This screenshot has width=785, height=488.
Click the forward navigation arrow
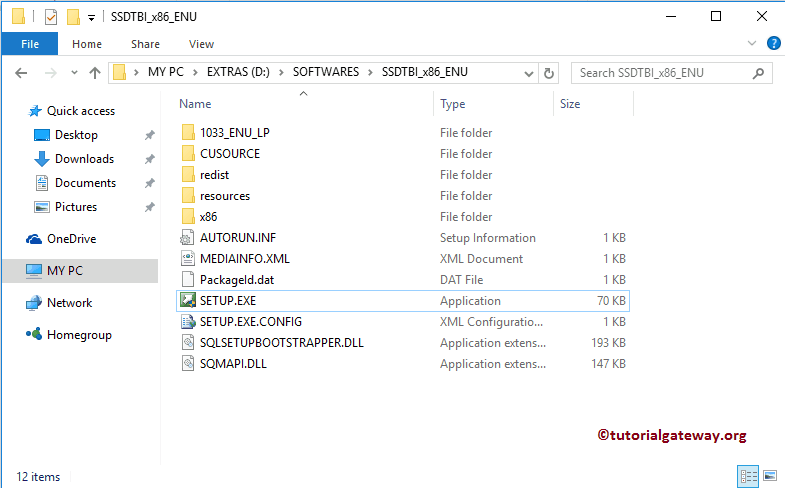coord(51,73)
